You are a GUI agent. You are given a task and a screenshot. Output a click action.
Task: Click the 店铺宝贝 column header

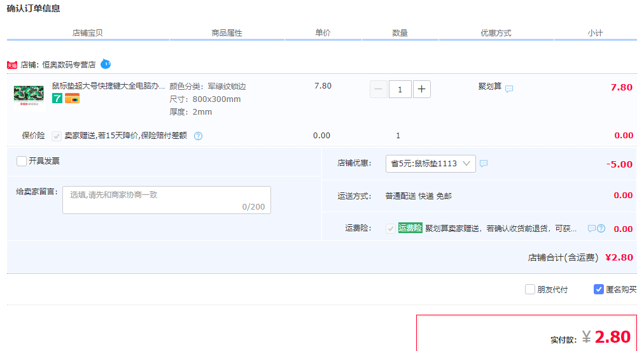point(87,33)
